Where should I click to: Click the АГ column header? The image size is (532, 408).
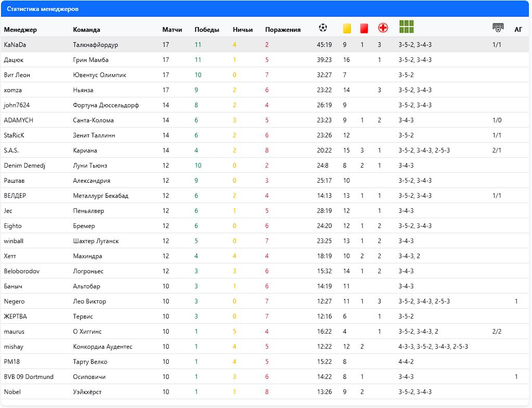pos(518,30)
